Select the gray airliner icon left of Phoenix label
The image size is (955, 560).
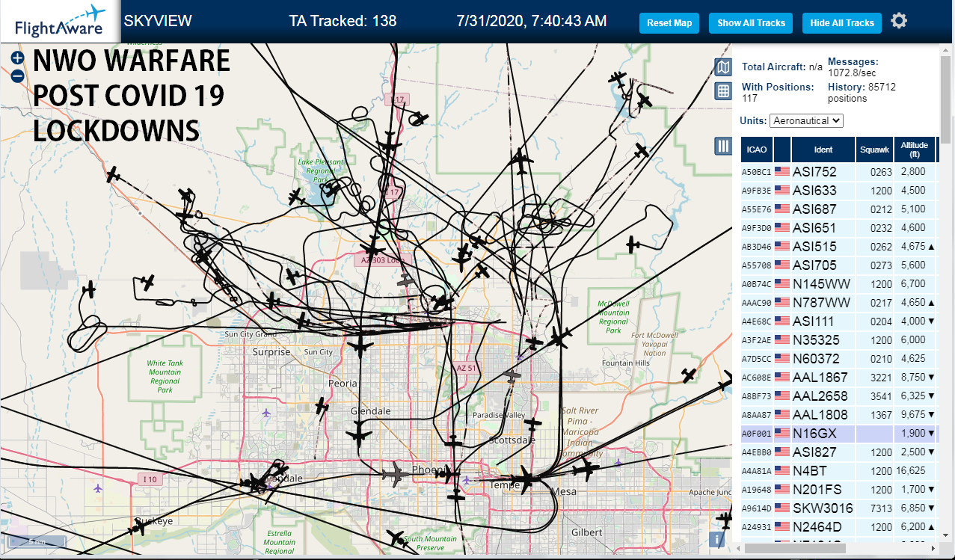tap(396, 473)
